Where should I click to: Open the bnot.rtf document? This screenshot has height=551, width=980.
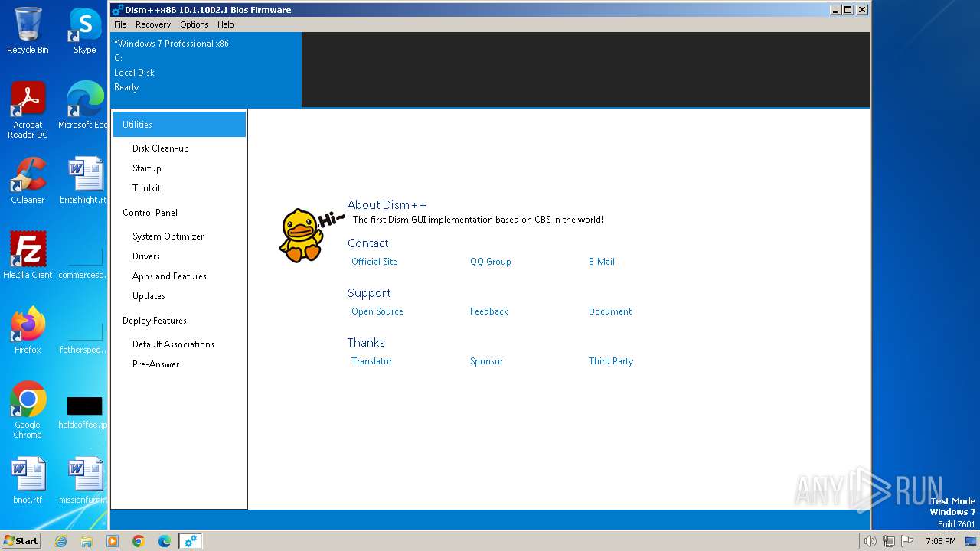pyautogui.click(x=28, y=480)
